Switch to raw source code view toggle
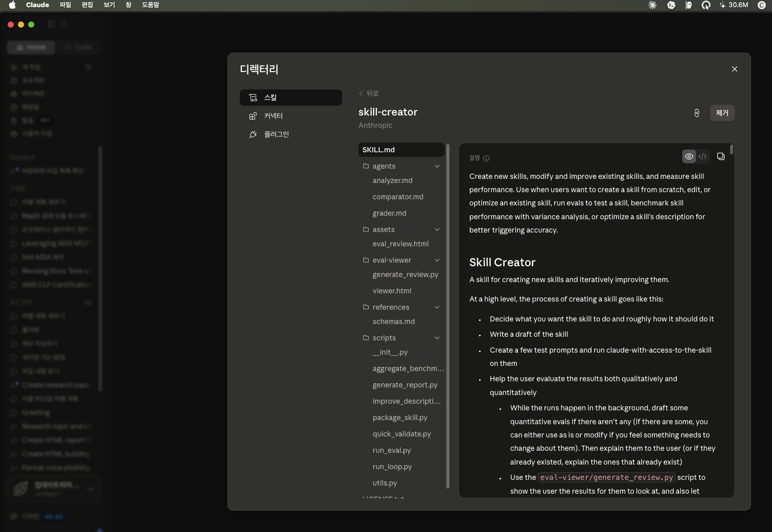 click(x=703, y=156)
